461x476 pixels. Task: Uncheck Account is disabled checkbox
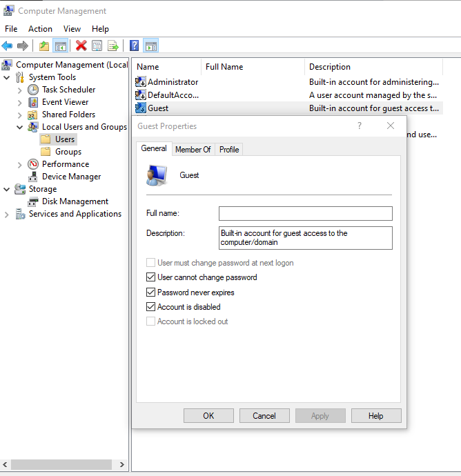tap(150, 306)
